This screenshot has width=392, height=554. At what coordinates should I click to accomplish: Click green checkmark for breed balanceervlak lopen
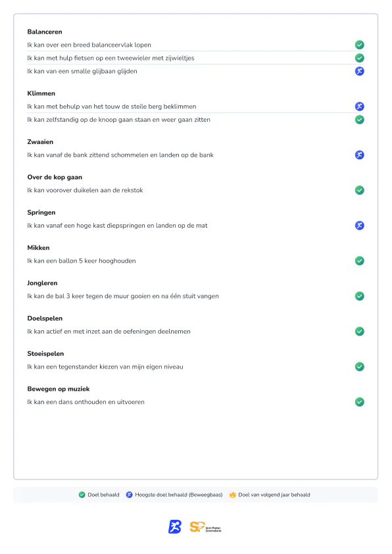tap(360, 45)
